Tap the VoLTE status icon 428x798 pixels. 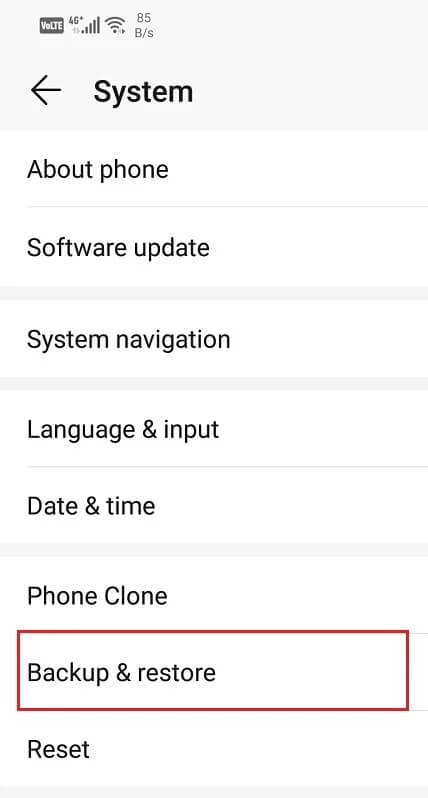[51, 26]
